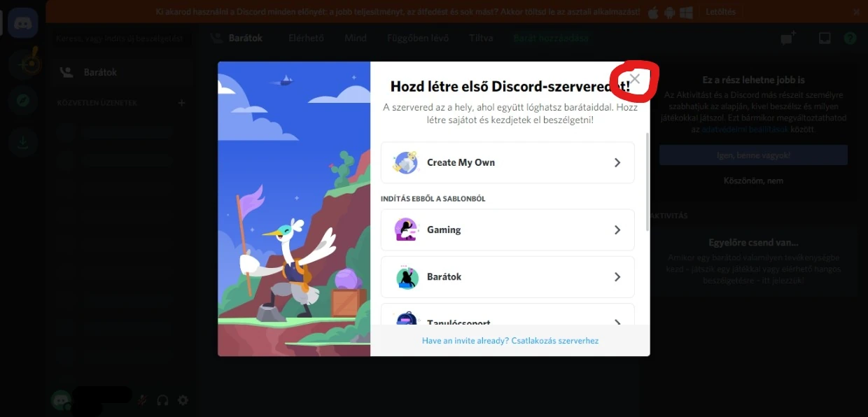Click the Gaming template icon
The width and height of the screenshot is (868, 417).
tap(406, 229)
